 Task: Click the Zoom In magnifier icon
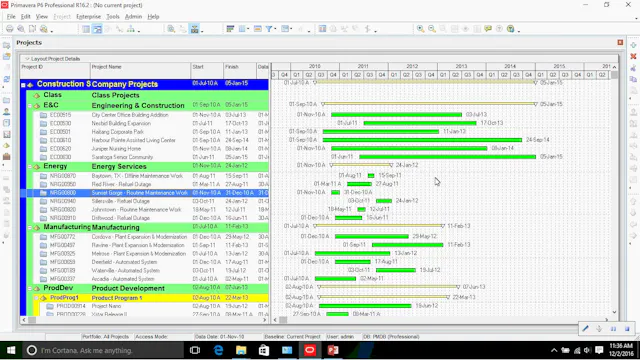pyautogui.click(x=420, y=29)
